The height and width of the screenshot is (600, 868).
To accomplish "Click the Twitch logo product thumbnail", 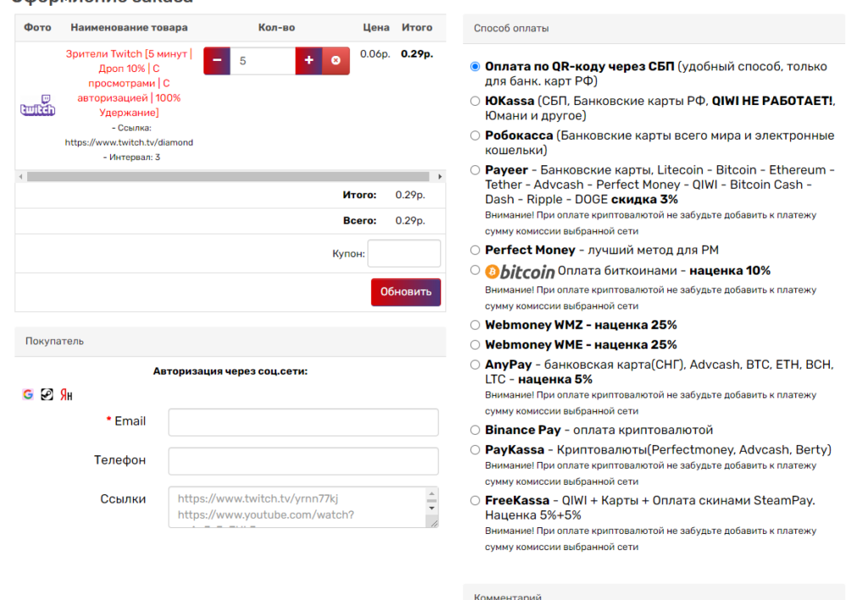I will tap(37, 105).
